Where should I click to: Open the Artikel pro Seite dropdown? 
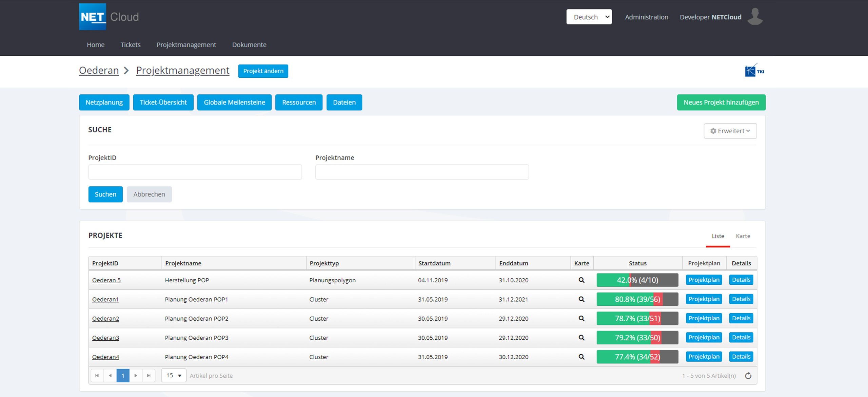coord(173,375)
